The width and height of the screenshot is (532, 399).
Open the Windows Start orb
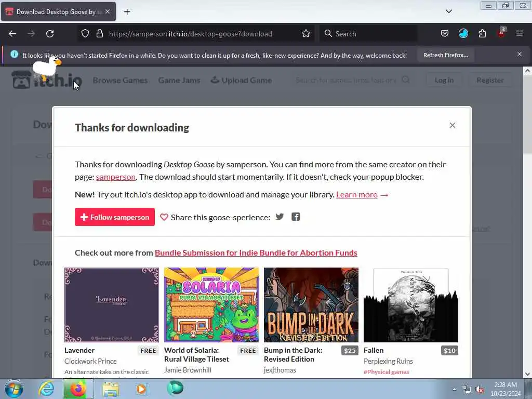coord(14,389)
